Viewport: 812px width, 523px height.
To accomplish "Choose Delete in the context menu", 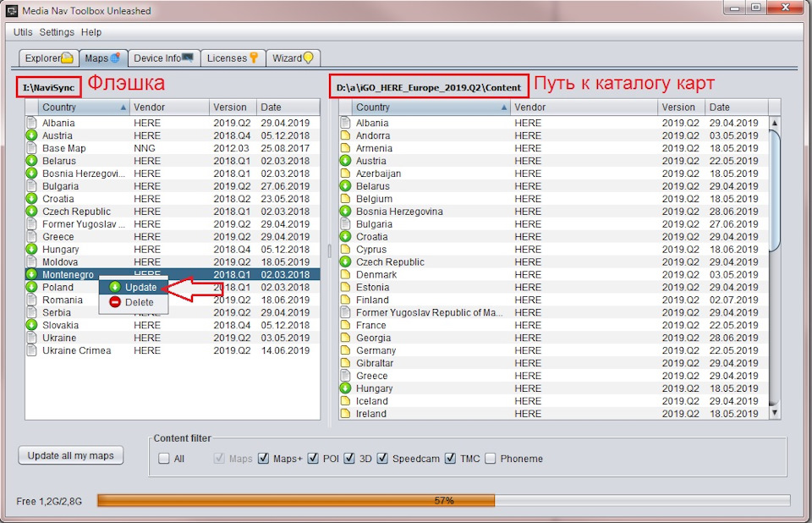I will tap(134, 302).
